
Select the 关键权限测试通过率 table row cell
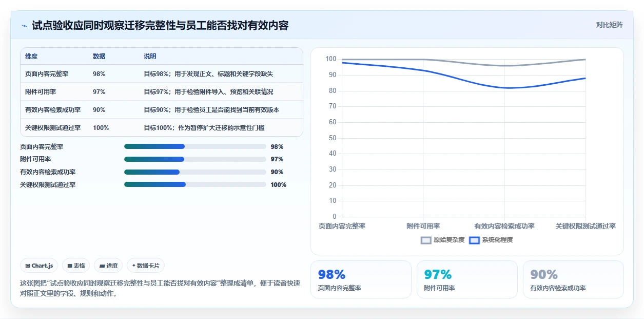[x=53, y=128]
